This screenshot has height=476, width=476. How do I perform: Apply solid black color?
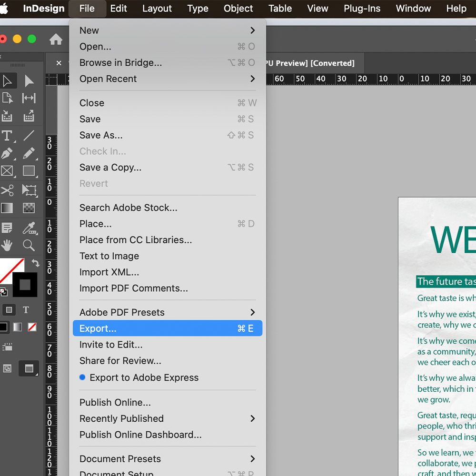pyautogui.click(x=4, y=327)
